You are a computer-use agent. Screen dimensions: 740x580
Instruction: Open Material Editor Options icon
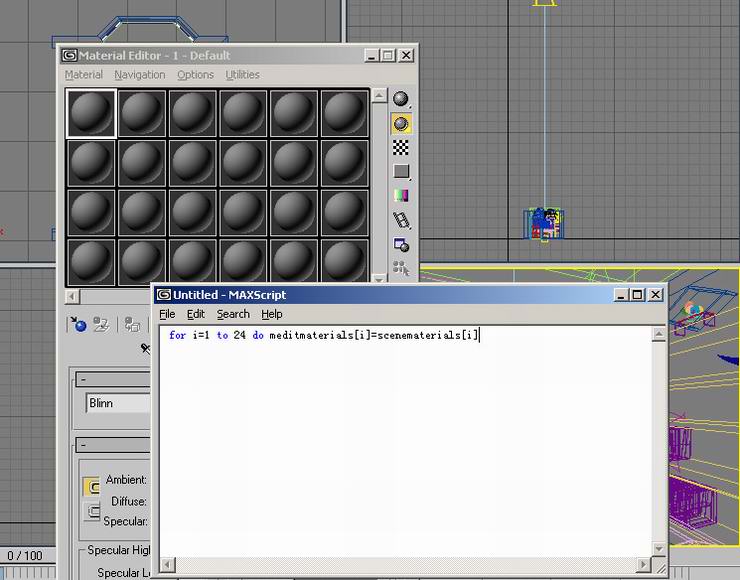(x=401, y=245)
